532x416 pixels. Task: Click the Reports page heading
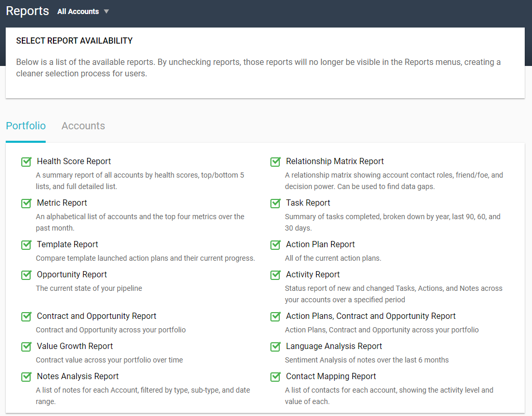click(x=27, y=11)
